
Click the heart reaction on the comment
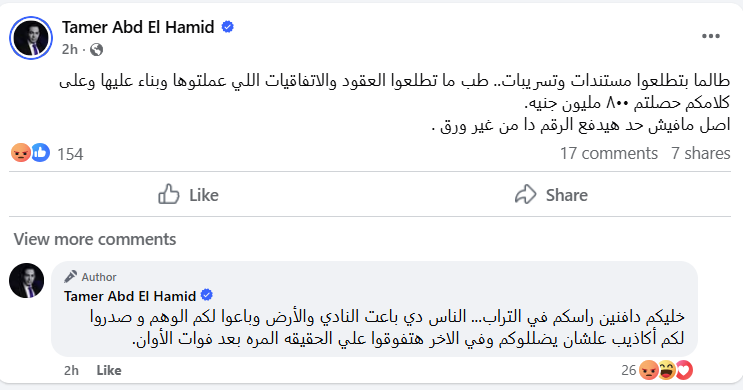(684, 370)
